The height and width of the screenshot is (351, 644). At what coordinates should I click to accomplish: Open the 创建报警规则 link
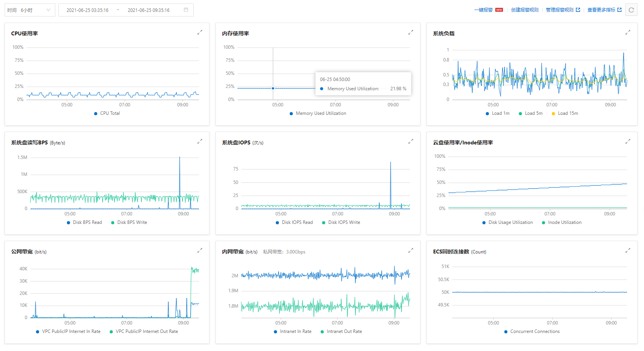[x=525, y=10]
